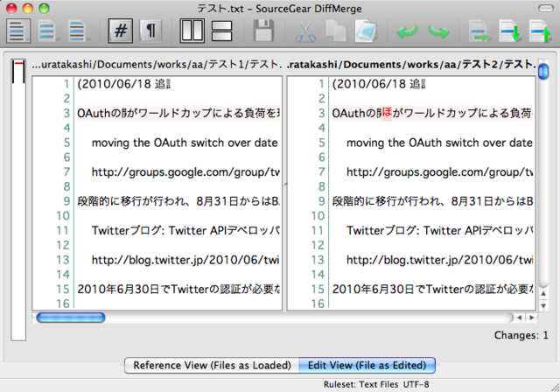Click the right pane file path テスト2 header
This screenshot has height=392, width=560.
pos(411,65)
